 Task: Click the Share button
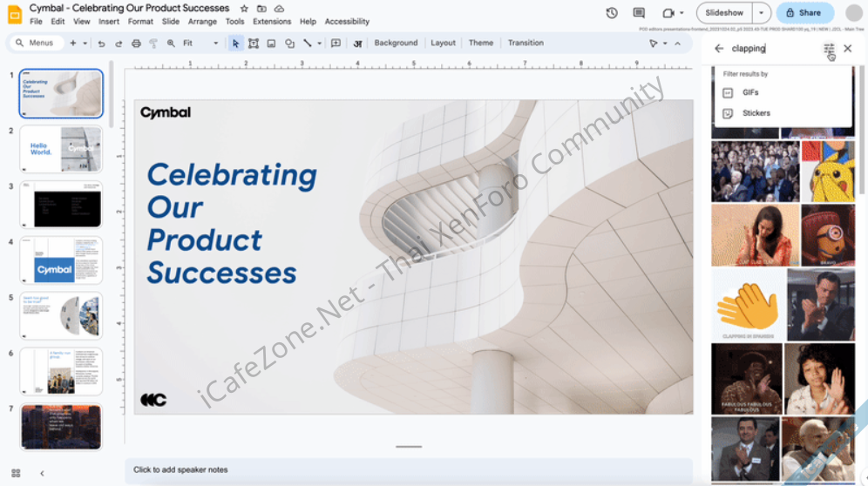click(x=804, y=13)
